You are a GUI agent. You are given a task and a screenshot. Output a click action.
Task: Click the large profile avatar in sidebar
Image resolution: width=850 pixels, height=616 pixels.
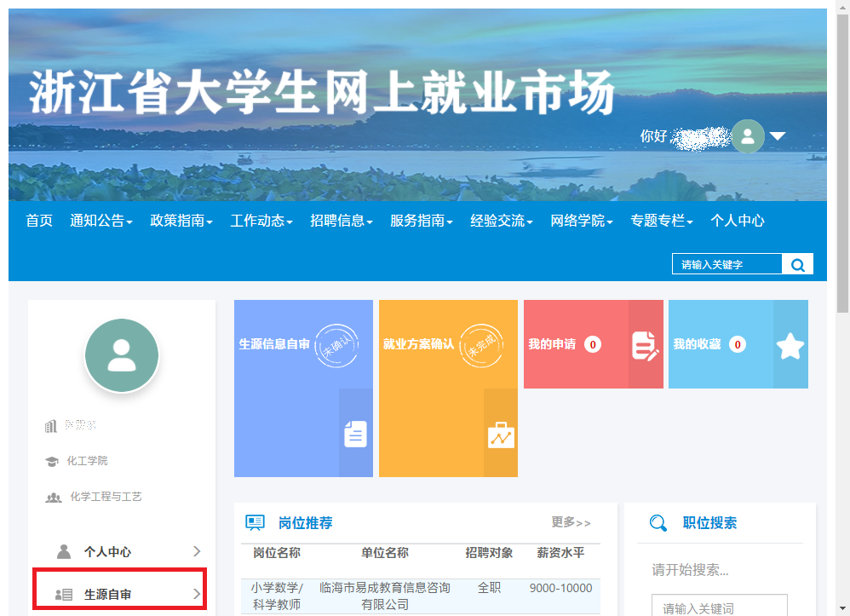point(122,355)
